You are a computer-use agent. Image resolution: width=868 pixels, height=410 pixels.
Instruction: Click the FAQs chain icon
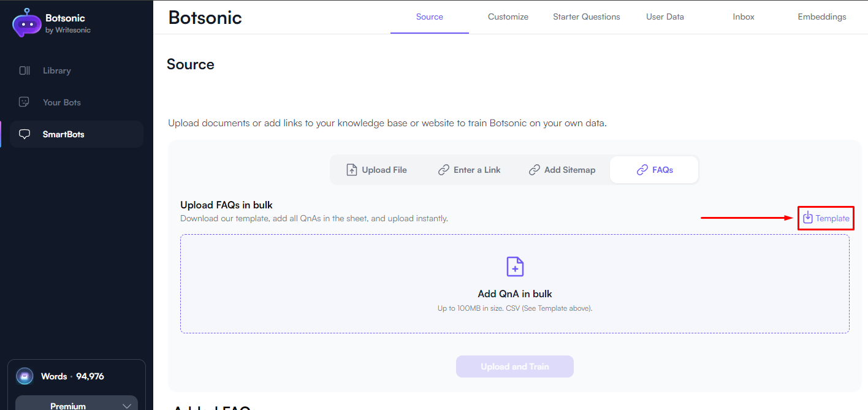(642, 170)
